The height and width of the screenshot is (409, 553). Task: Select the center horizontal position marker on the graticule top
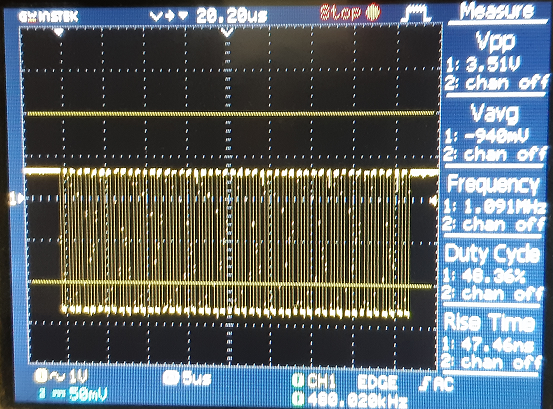point(227,33)
